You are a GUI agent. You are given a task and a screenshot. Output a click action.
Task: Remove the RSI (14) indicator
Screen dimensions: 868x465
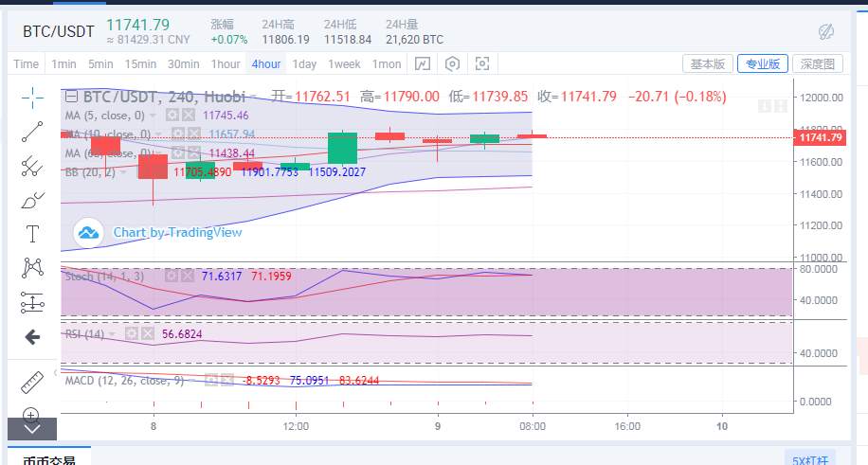tap(148, 333)
